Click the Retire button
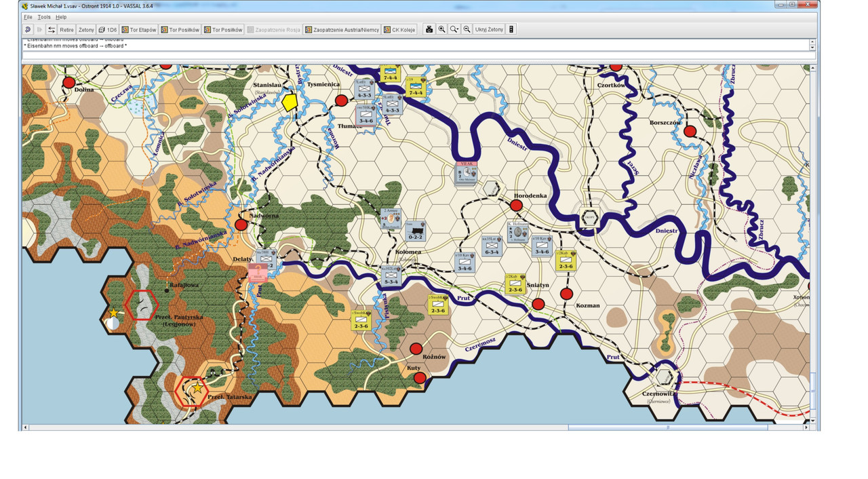The width and height of the screenshot is (868, 479). coord(66,30)
